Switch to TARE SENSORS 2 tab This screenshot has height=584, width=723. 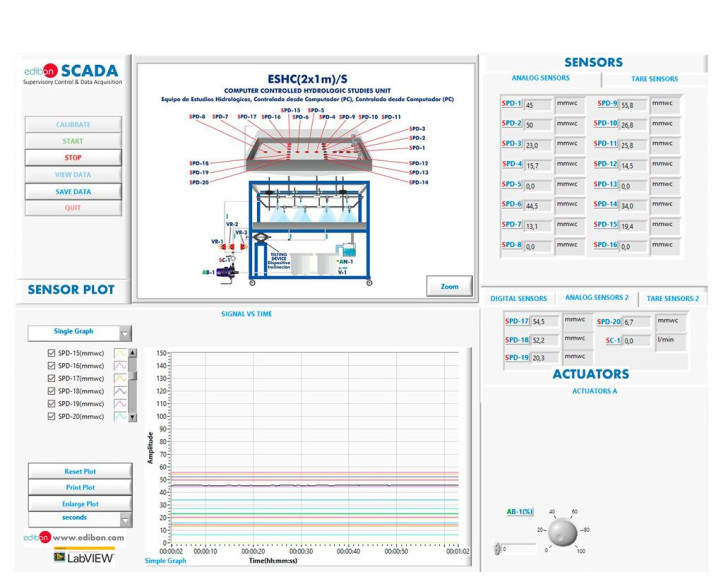[673, 299]
